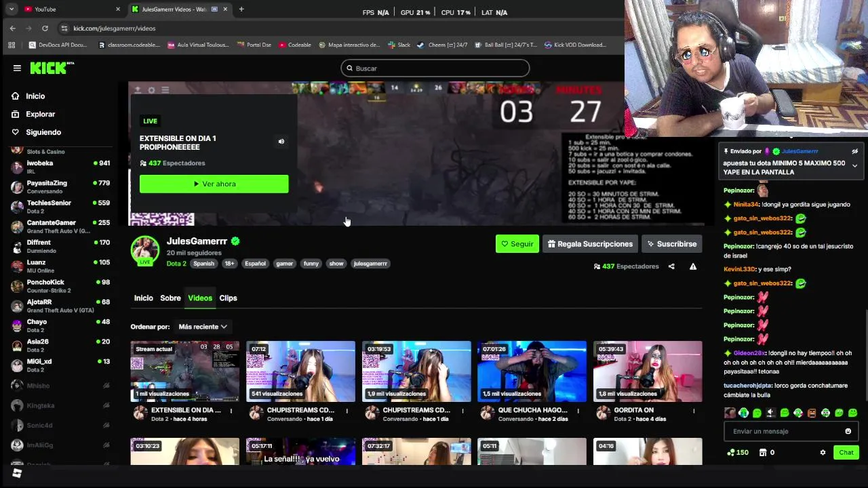868x488 pixels.
Task: Switch to the Sobre tab
Action: point(170,298)
